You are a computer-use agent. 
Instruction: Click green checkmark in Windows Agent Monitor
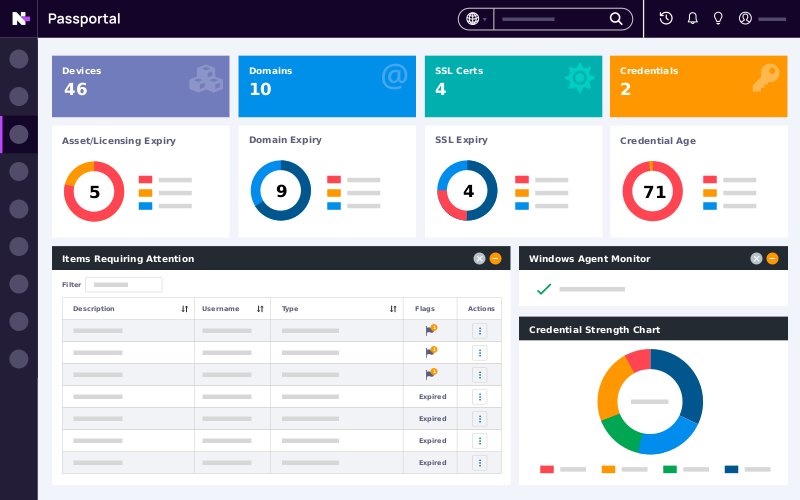544,289
